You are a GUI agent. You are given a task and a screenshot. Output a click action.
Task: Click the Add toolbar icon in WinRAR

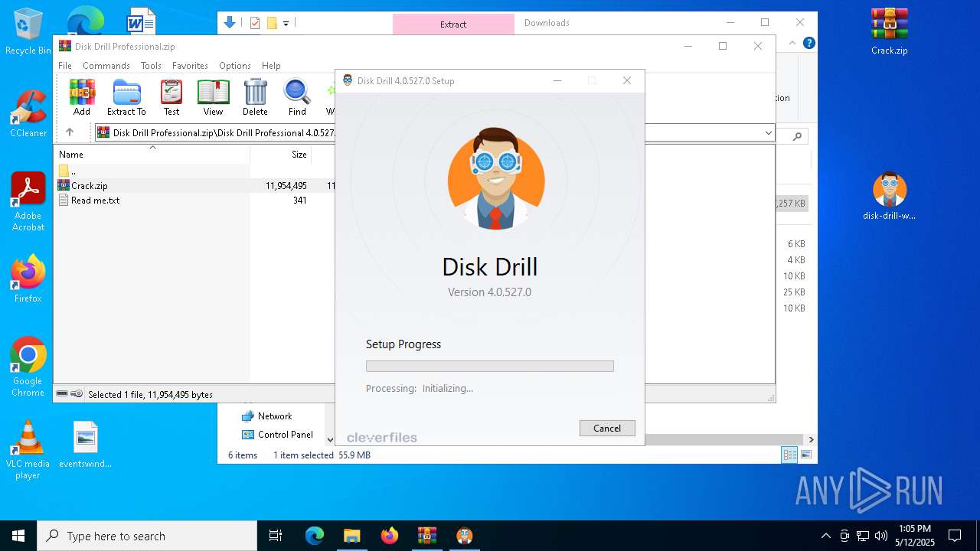pos(82,97)
